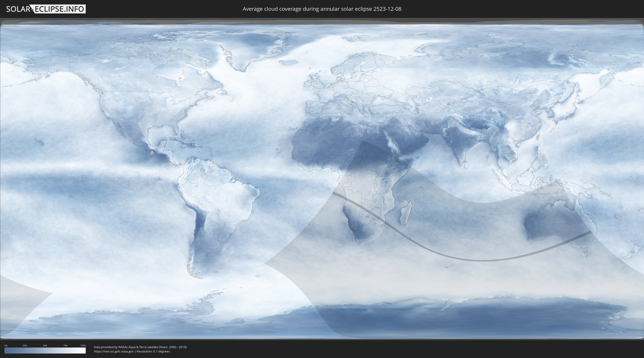Click the 25% legend label

click(25, 345)
